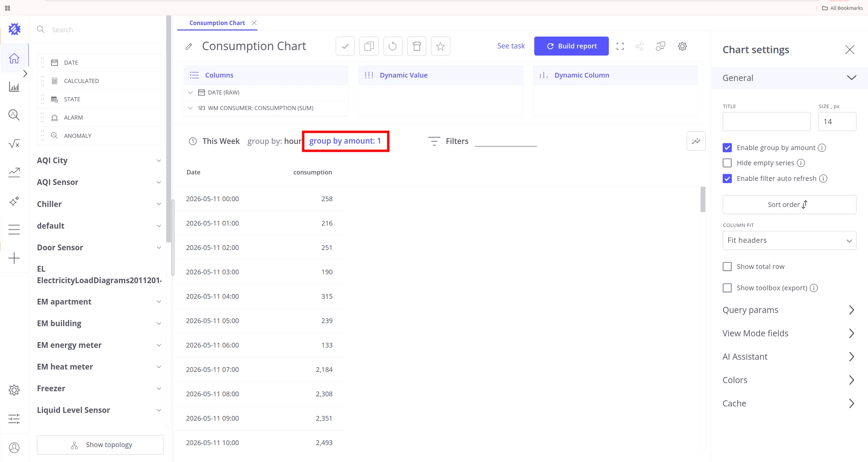Screen dimensions: 868x462
Task: Click the group by: hour setting
Action: [274, 141]
